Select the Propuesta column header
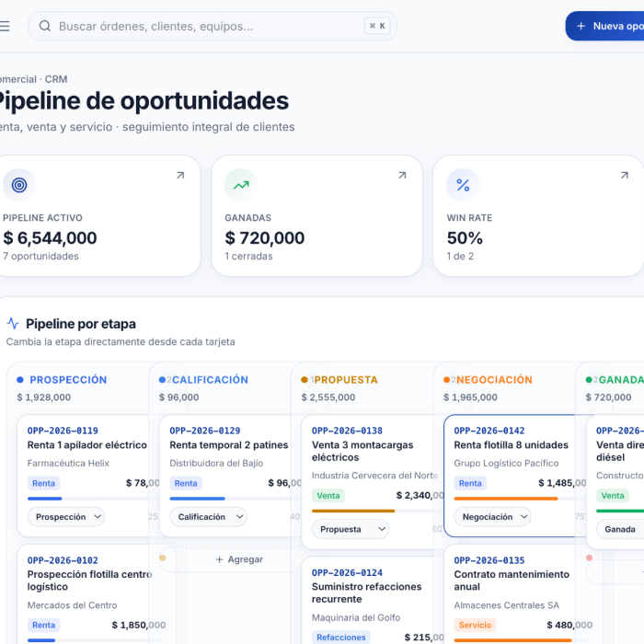This screenshot has height=644, width=644. click(x=346, y=380)
